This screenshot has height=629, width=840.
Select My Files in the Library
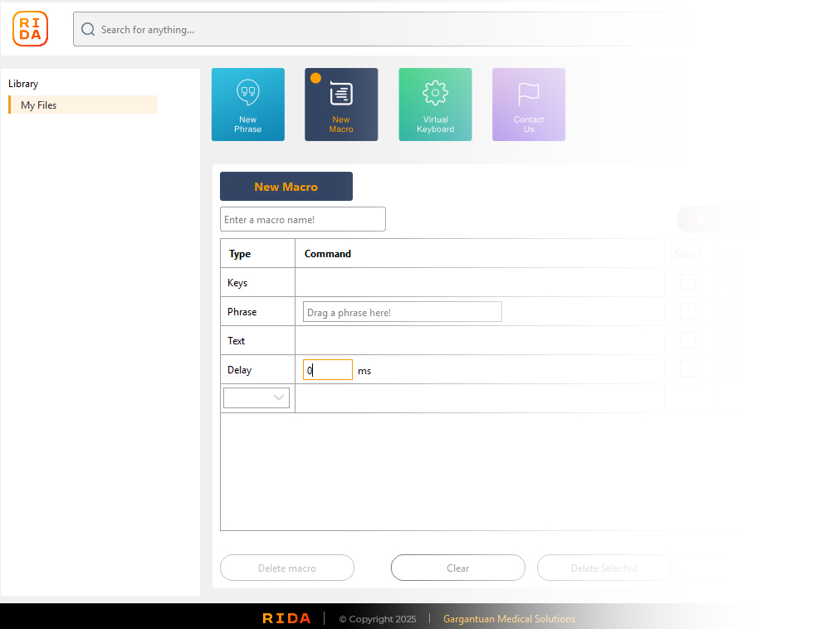point(83,105)
